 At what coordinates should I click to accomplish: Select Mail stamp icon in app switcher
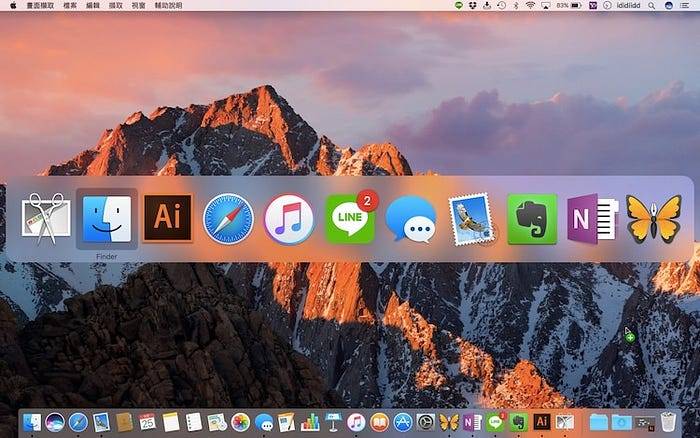(472, 219)
